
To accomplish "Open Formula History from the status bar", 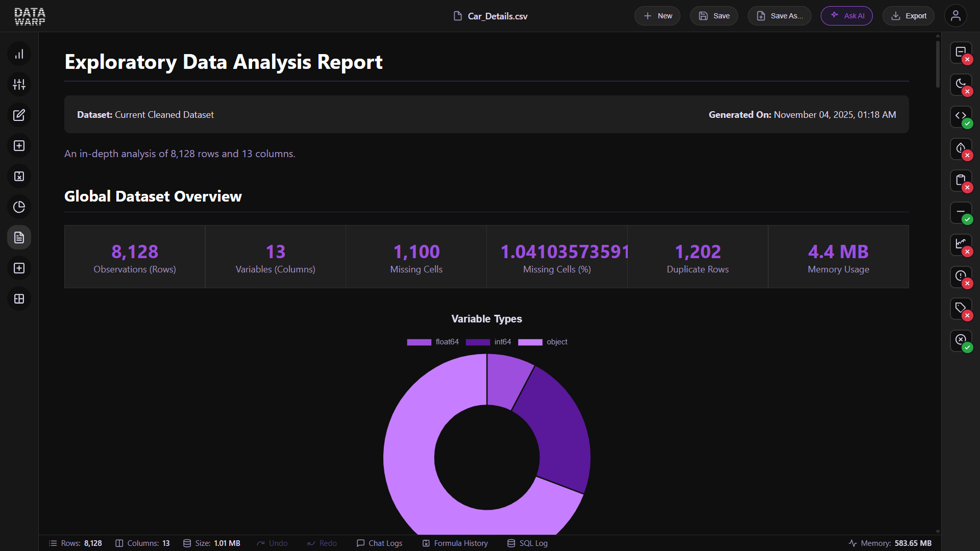I will coord(455,543).
